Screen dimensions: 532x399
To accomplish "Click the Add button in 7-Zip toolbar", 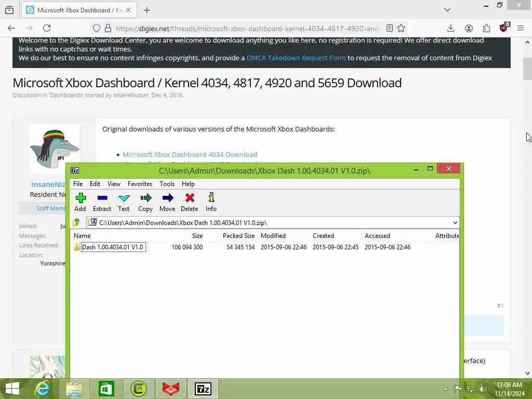I will 80,202.
